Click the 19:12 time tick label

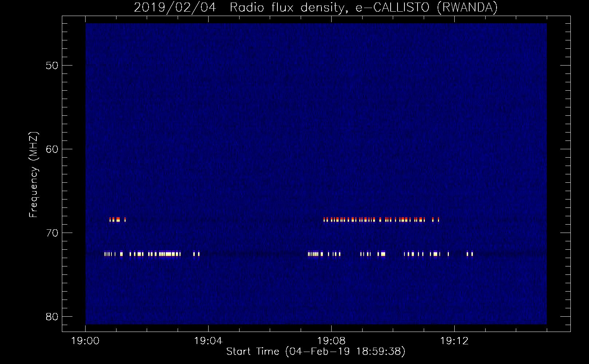pyautogui.click(x=454, y=341)
